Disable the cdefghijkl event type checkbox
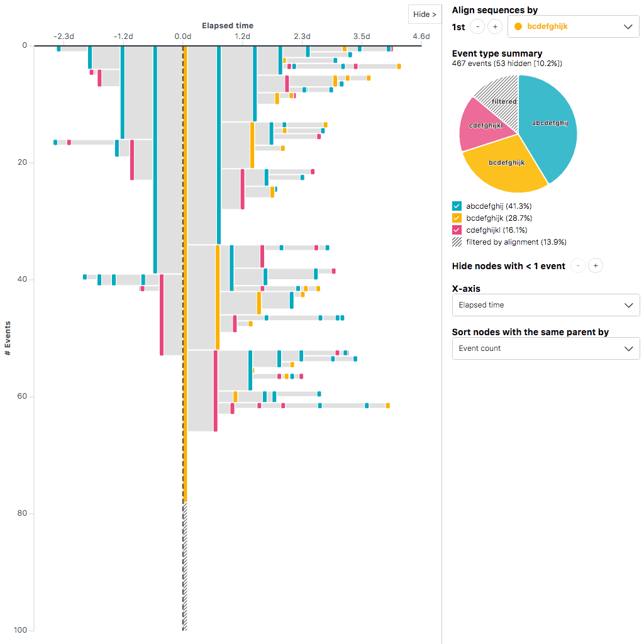Viewport: 644px width, 644px height. click(457, 230)
